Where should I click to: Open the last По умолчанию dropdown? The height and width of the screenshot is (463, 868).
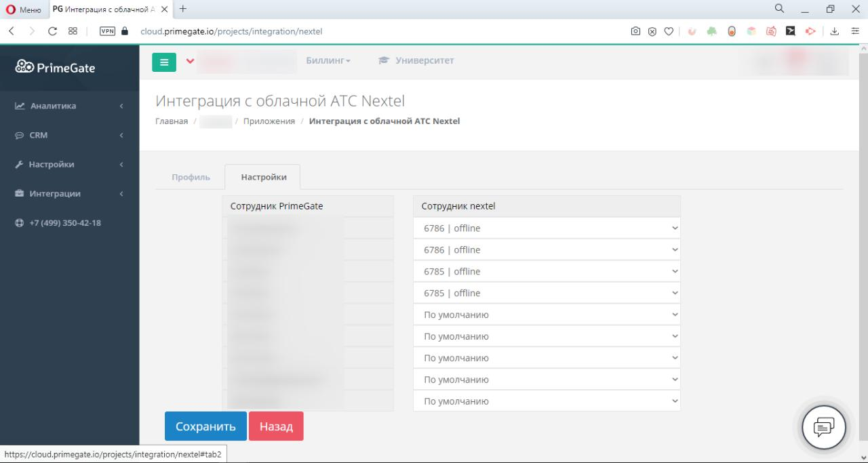tap(547, 401)
